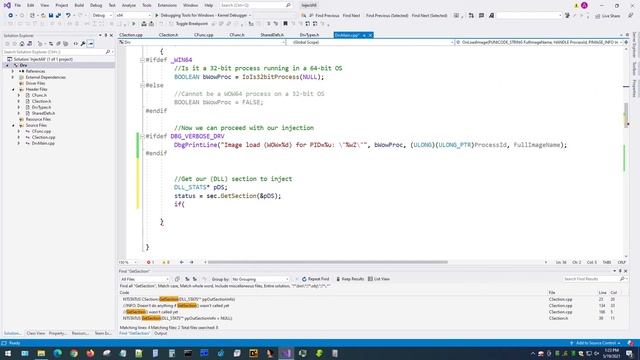Switch to the CFunc.h tab

[x=237, y=35]
